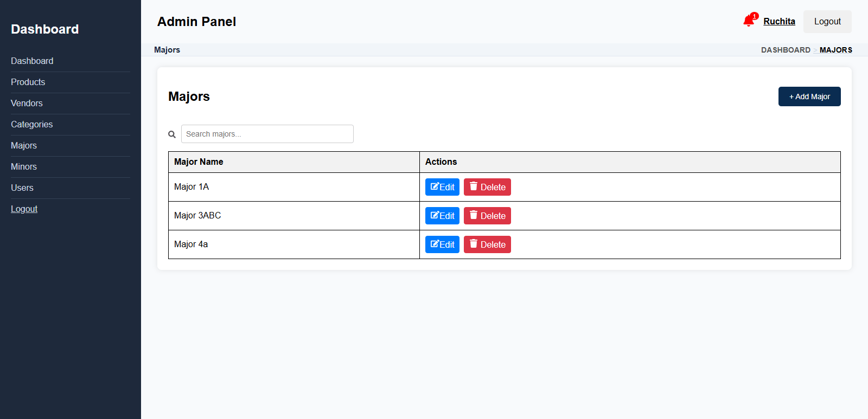Click the notification bell icon
Viewport: 868px width, 419px height.
click(749, 21)
